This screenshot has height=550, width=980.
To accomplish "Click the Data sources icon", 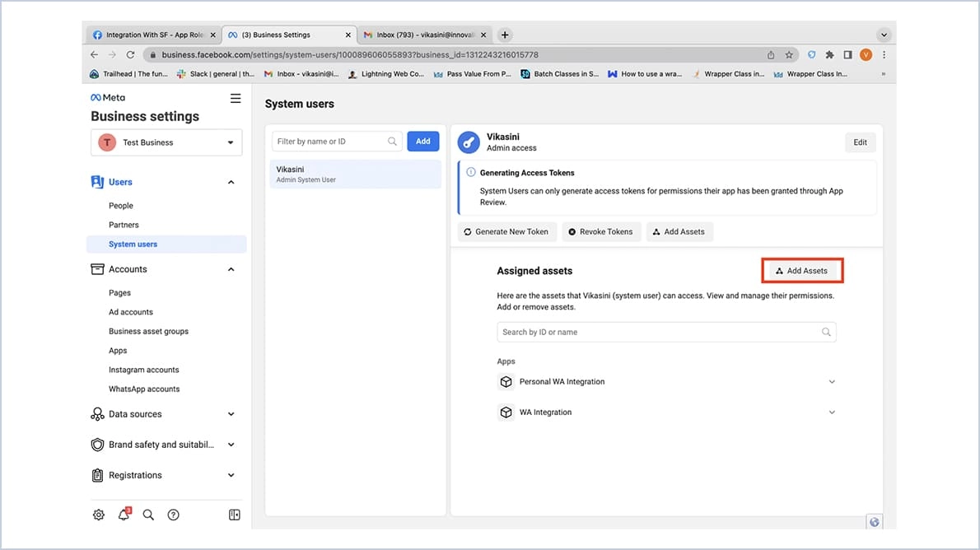I will point(97,414).
